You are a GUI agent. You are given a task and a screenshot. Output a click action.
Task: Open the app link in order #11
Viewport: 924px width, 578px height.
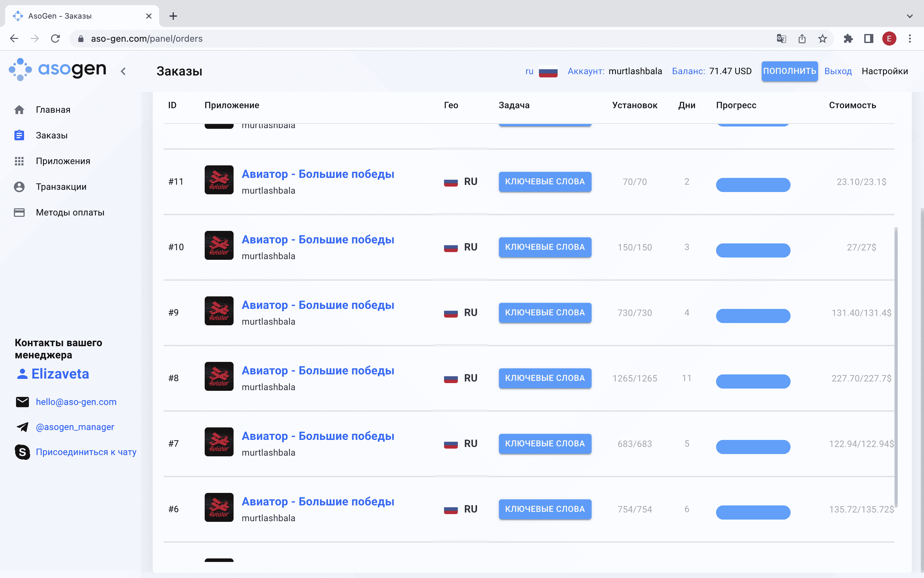pyautogui.click(x=318, y=174)
